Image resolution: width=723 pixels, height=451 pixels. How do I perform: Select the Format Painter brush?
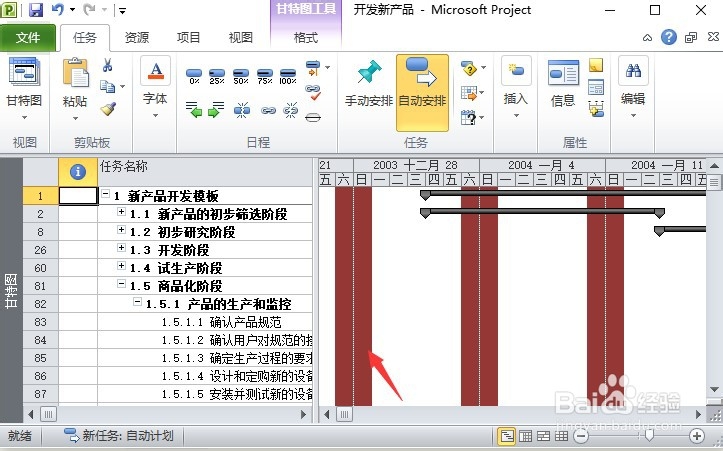[x=108, y=109]
